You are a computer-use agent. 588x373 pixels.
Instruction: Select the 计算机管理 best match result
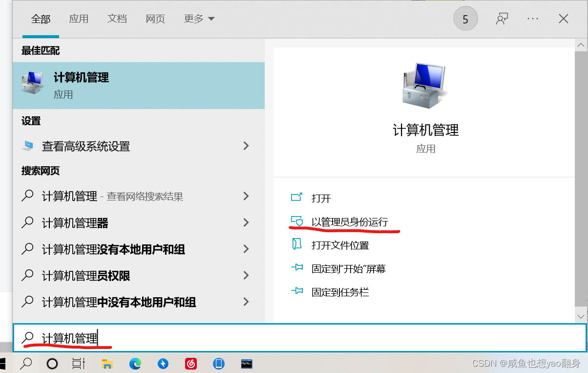tap(139, 86)
